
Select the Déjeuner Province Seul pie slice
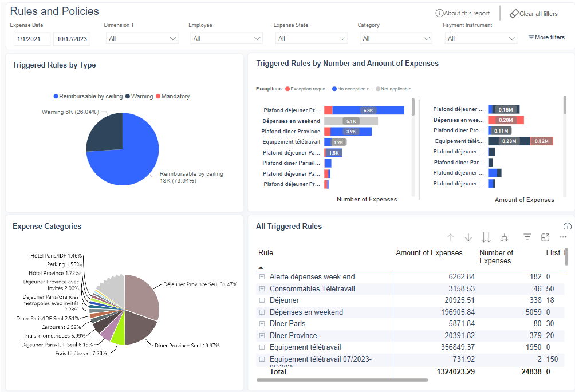(x=143, y=295)
